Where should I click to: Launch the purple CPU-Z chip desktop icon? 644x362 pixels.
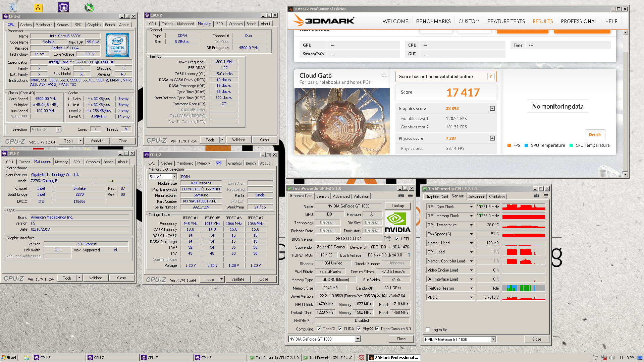pos(64,7)
